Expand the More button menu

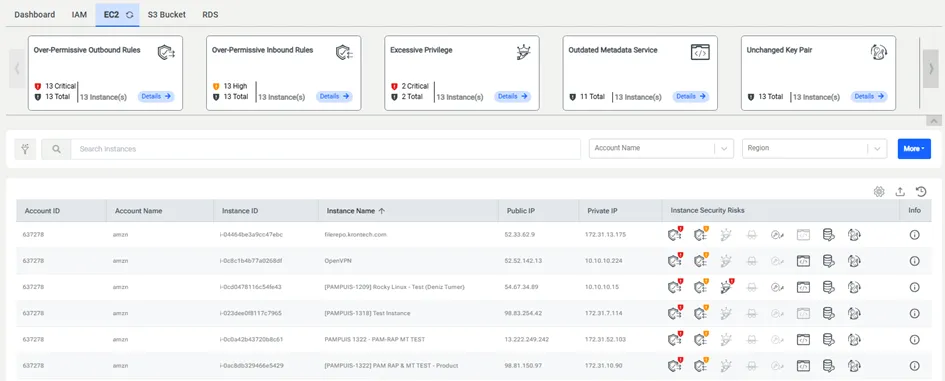coord(914,149)
